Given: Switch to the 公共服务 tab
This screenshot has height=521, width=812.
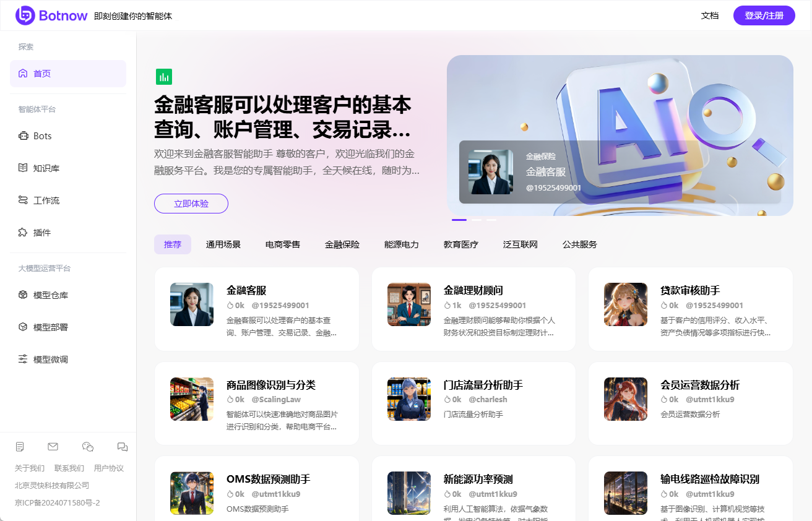Looking at the screenshot, I should pos(580,244).
